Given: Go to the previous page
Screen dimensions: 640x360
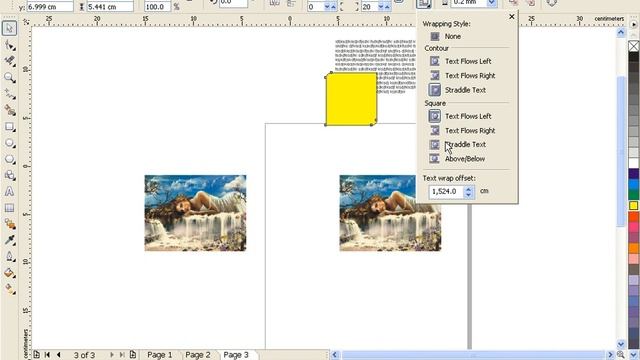Looking at the screenshot, I should [x=58, y=355].
